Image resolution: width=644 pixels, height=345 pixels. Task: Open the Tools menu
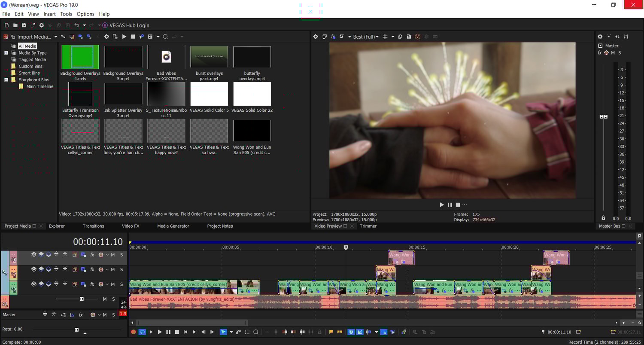66,14
